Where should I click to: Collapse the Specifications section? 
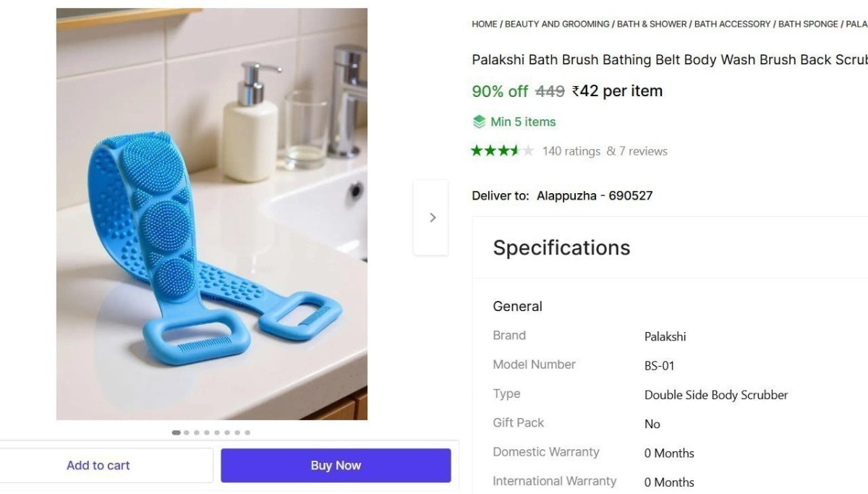pos(561,247)
